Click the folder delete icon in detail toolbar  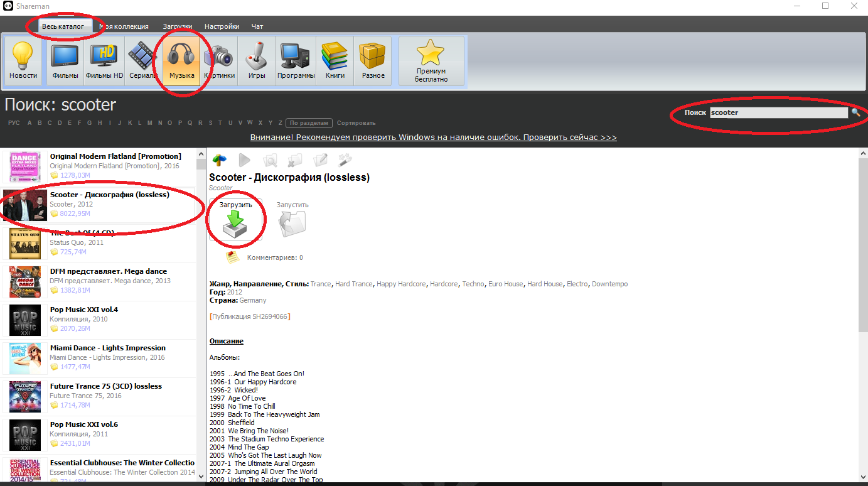tap(295, 160)
